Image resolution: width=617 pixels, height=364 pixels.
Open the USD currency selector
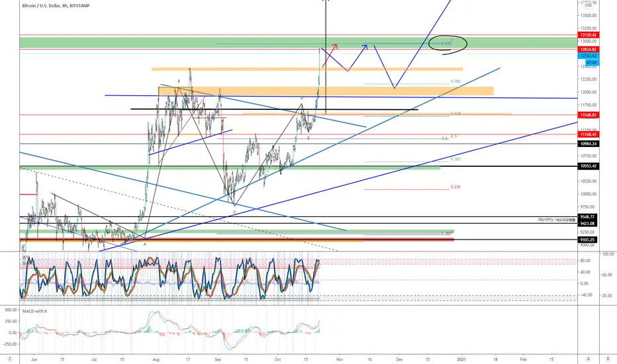[x=589, y=5]
